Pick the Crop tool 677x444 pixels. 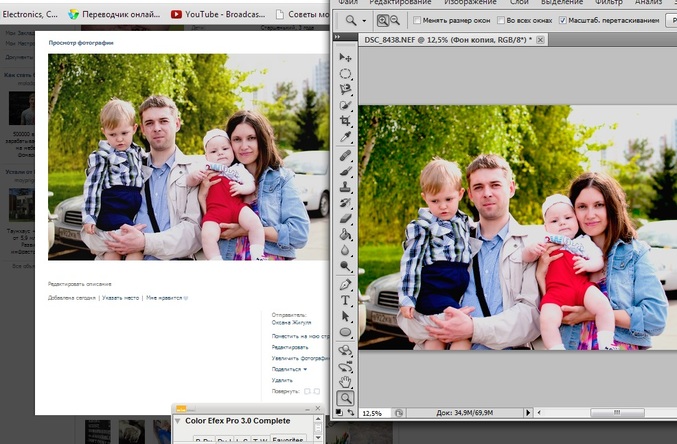(346, 119)
